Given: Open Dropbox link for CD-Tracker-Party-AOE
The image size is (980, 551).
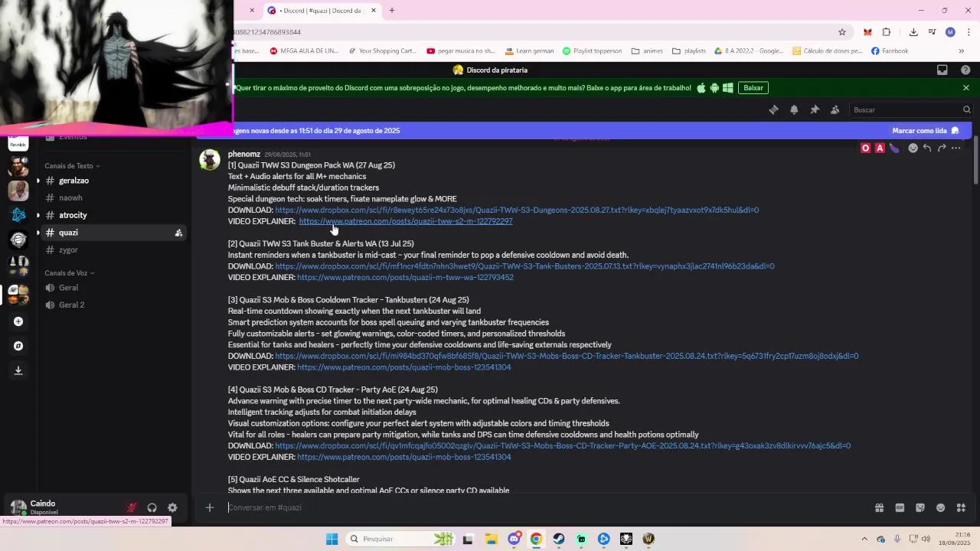Looking at the screenshot, I should [x=563, y=445].
